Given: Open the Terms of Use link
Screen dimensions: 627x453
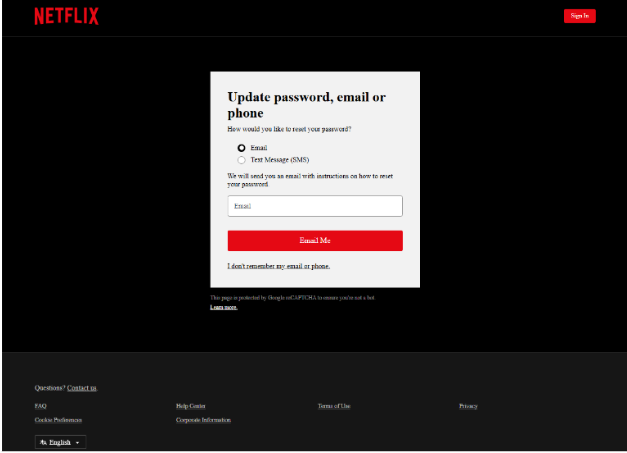Looking at the screenshot, I should pyautogui.click(x=334, y=406).
